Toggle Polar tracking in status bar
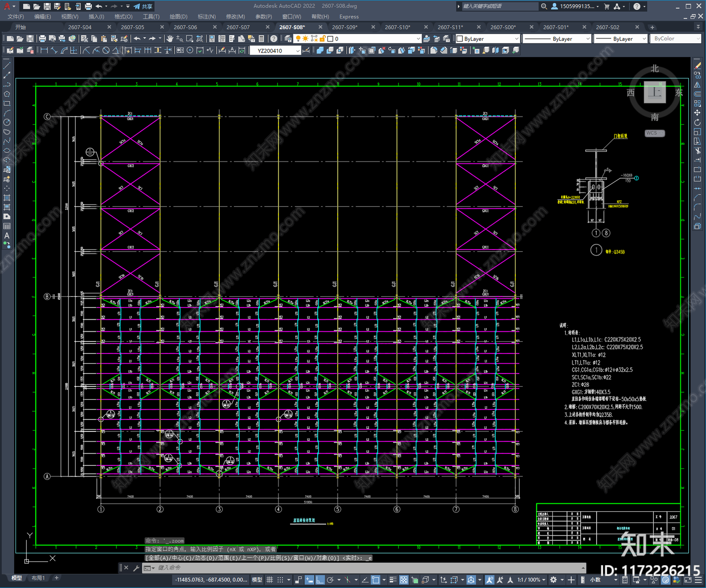Screen dimensions: 706x588 tap(330, 580)
